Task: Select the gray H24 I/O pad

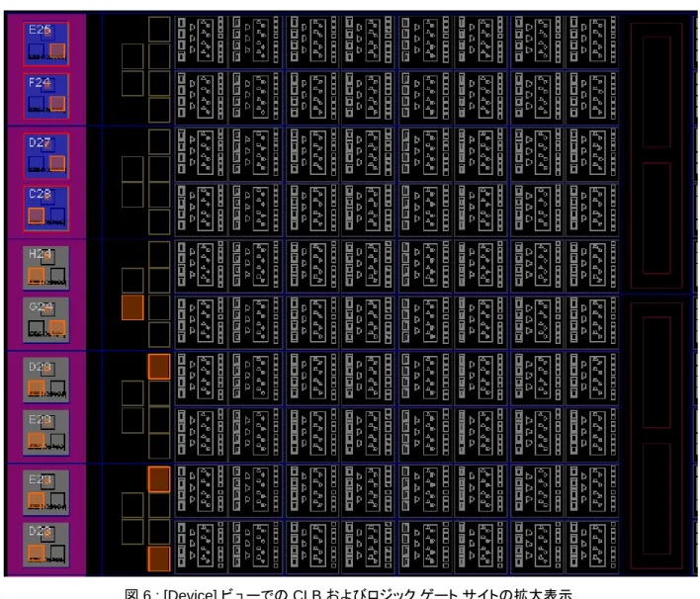Action: tap(46, 268)
